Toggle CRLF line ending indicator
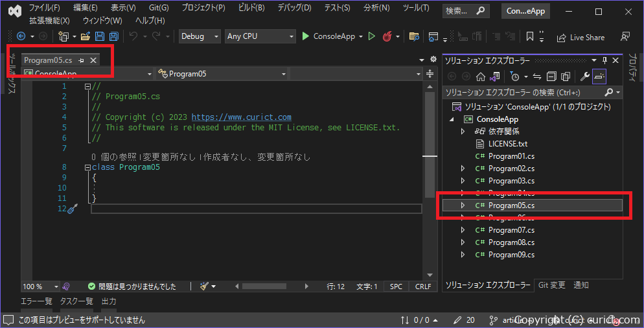644x328 pixels. click(x=423, y=287)
